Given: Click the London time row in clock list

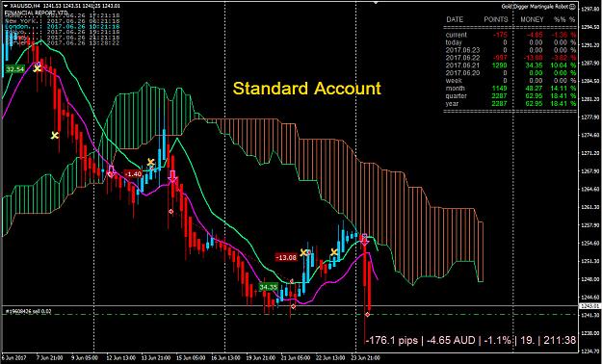Looking at the screenshot, I should point(63,27).
